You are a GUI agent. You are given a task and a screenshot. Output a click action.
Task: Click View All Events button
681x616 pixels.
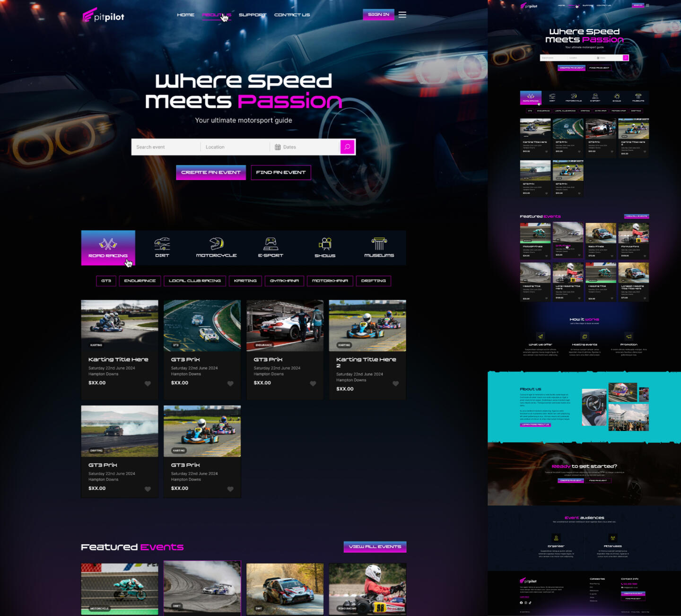coord(375,547)
